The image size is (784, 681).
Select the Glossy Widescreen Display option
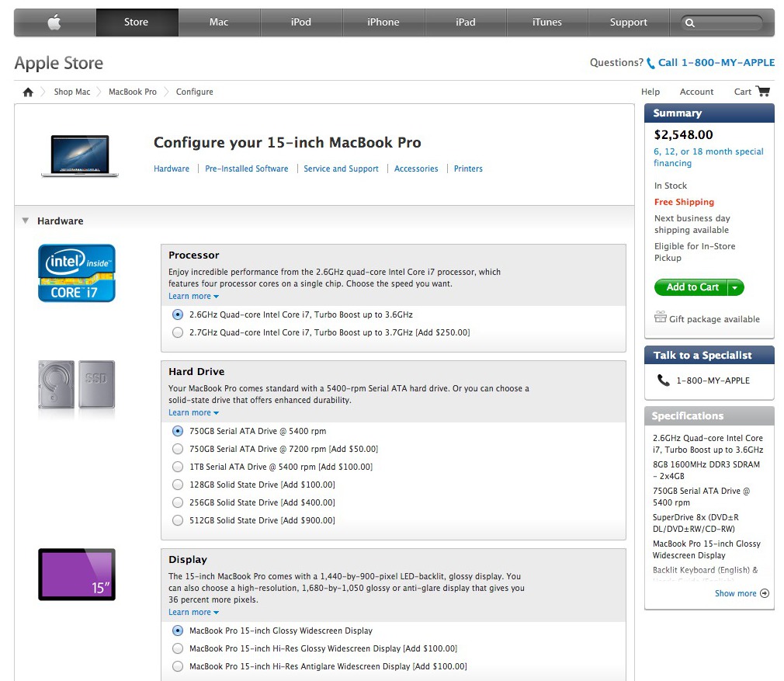click(x=178, y=631)
